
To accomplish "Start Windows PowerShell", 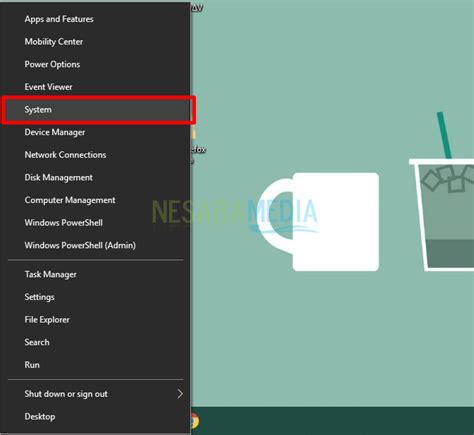I will coord(95,223).
